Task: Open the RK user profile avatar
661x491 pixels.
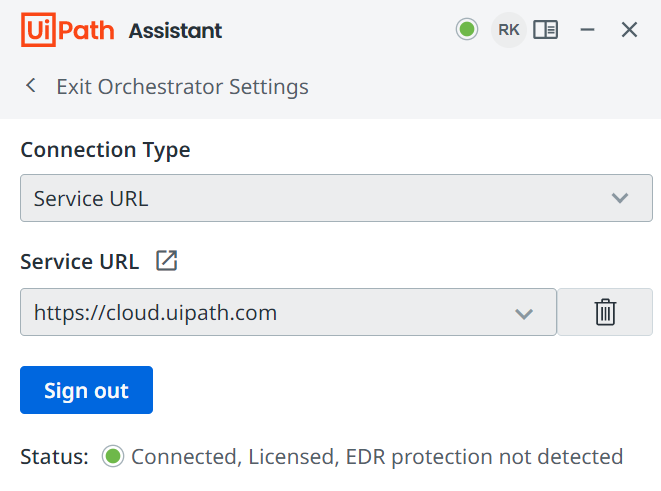Action: pyautogui.click(x=508, y=30)
